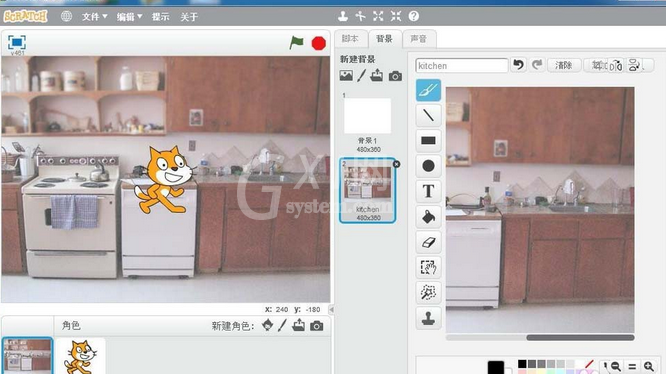Image resolution: width=666 pixels, height=374 pixels.
Task: Open the globe language menu
Action: click(x=66, y=16)
